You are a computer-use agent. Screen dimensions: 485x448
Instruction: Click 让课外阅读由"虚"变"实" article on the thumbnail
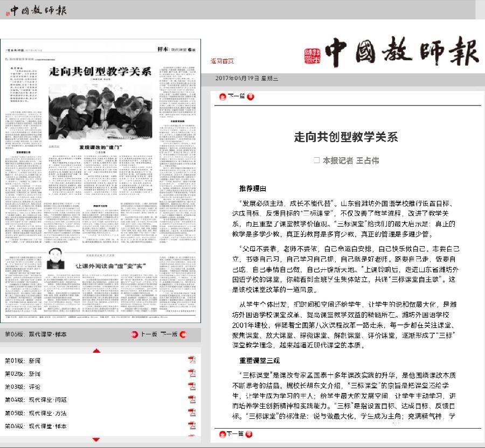pyautogui.click(x=110, y=266)
